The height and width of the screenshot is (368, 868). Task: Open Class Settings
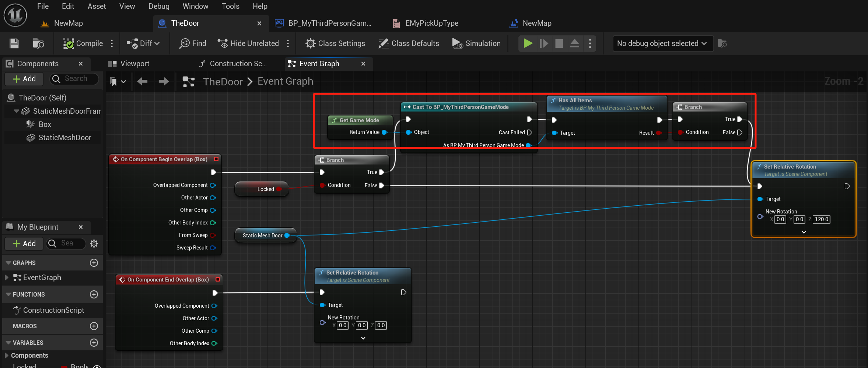[335, 43]
